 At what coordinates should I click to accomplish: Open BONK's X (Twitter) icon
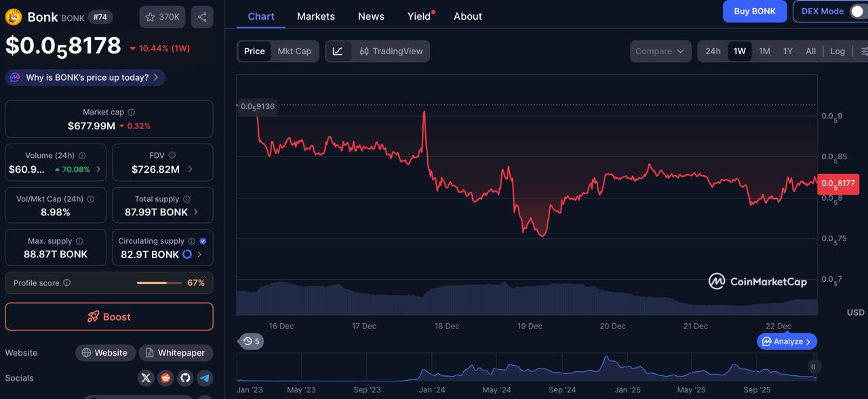click(x=146, y=377)
